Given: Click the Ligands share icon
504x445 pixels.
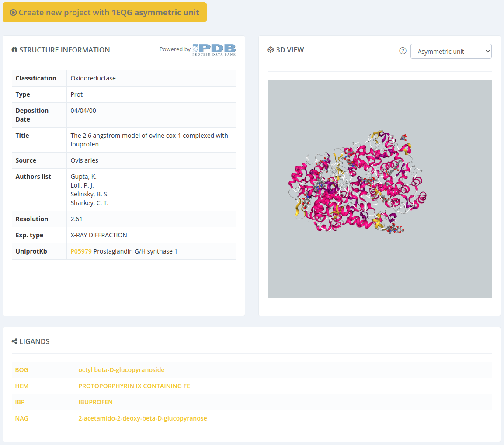Looking at the screenshot, I should click(x=14, y=341).
